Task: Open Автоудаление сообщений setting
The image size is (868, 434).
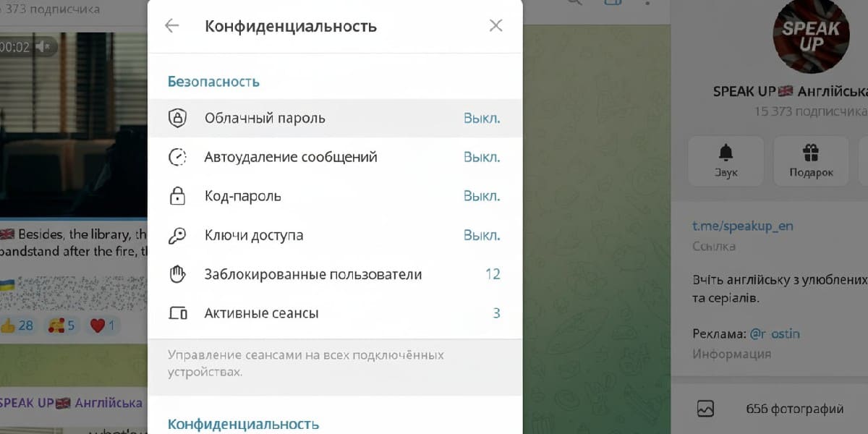Action: point(335,157)
